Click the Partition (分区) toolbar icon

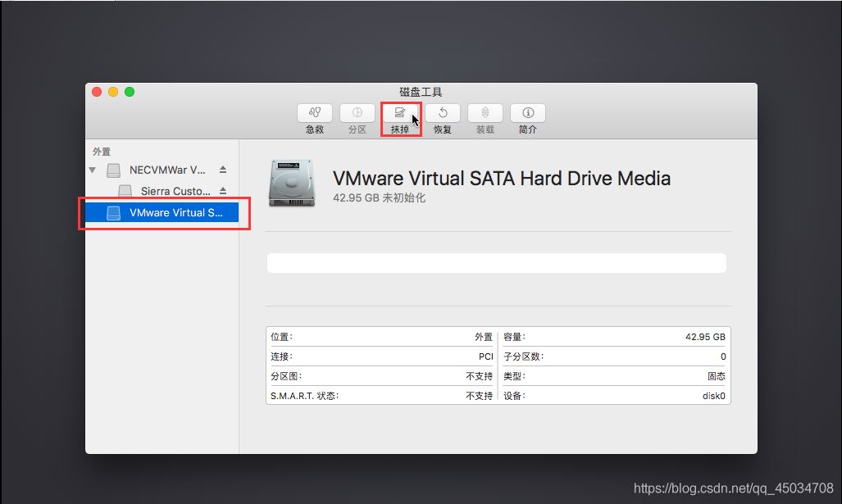tap(357, 113)
